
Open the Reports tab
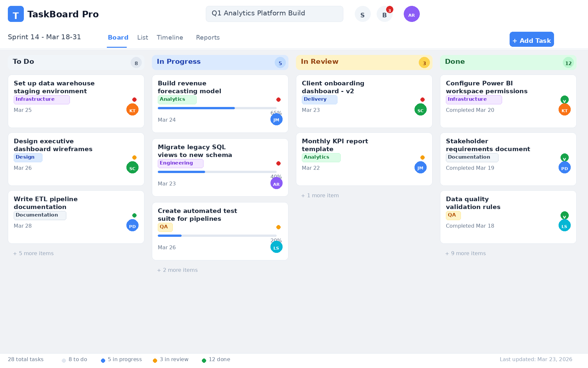click(x=208, y=38)
